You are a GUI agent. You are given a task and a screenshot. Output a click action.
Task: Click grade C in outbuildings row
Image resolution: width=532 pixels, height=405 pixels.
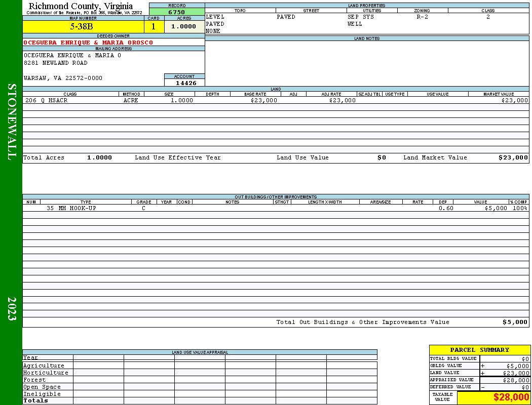click(x=143, y=208)
